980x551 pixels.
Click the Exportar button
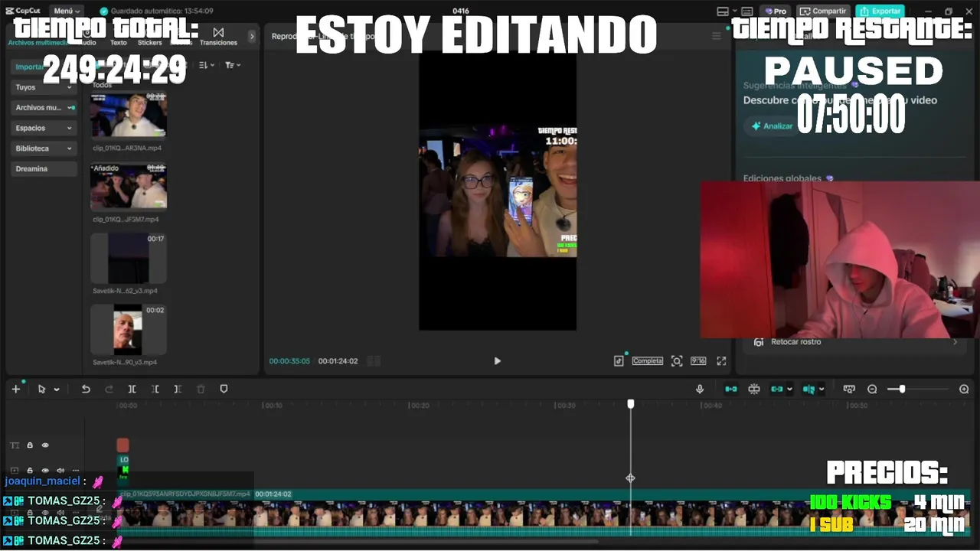pyautogui.click(x=880, y=11)
